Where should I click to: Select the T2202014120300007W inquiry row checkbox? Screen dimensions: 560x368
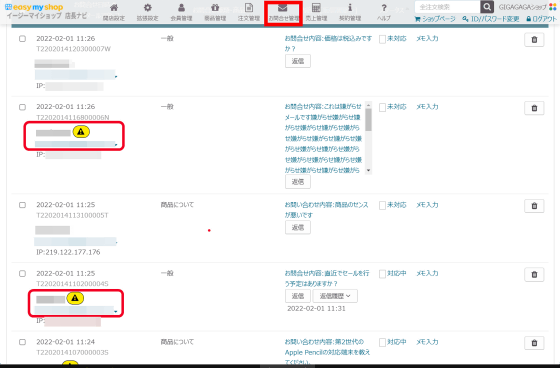click(x=22, y=39)
